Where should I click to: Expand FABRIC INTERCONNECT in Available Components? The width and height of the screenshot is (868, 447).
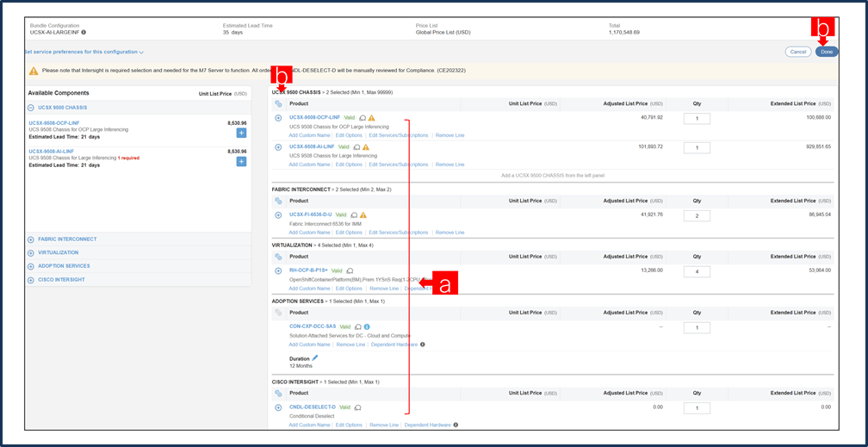point(31,239)
